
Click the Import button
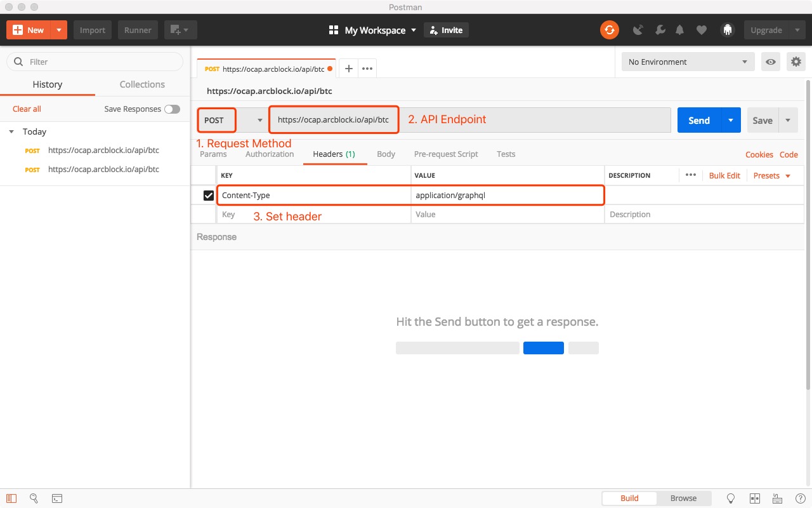93,30
